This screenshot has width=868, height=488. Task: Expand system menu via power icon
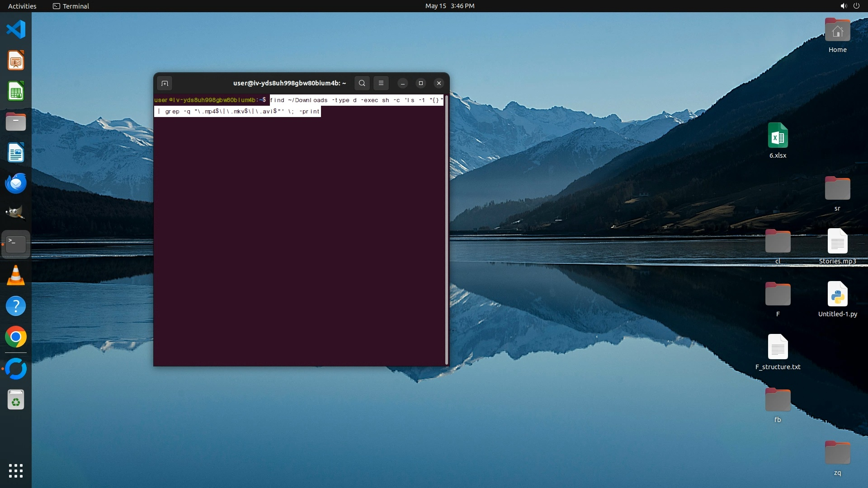coord(856,6)
